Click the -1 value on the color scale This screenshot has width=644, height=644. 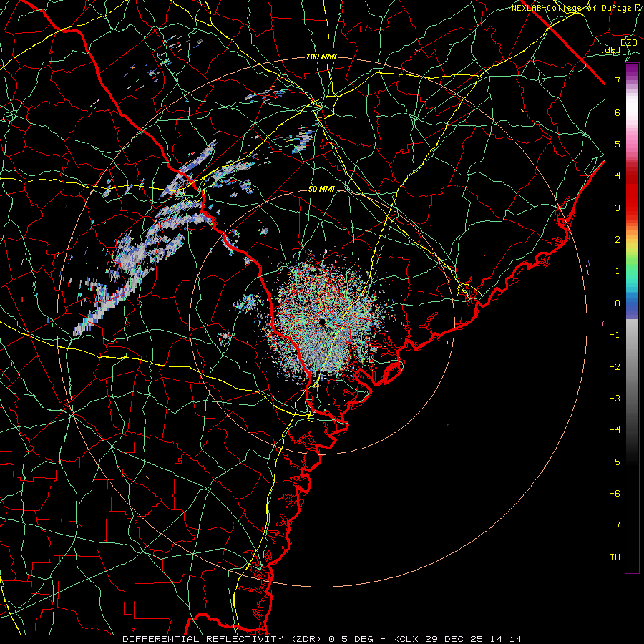tap(615, 335)
